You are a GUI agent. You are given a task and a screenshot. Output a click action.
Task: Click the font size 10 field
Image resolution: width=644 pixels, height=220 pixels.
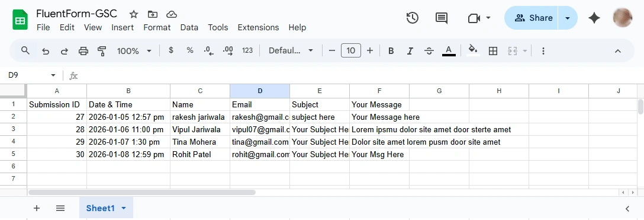[x=351, y=50]
